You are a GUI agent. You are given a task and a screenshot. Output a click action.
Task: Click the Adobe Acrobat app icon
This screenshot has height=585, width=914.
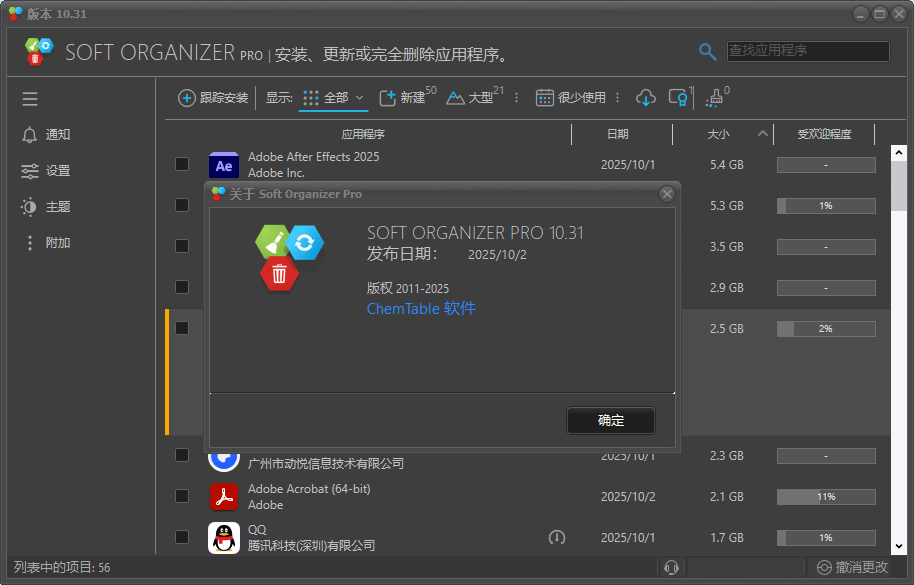coord(224,497)
